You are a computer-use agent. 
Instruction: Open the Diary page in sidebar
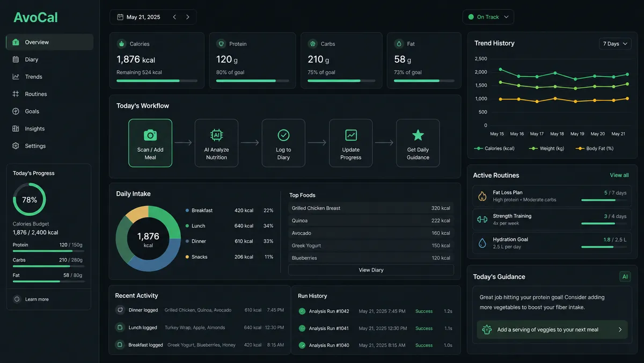(49, 60)
